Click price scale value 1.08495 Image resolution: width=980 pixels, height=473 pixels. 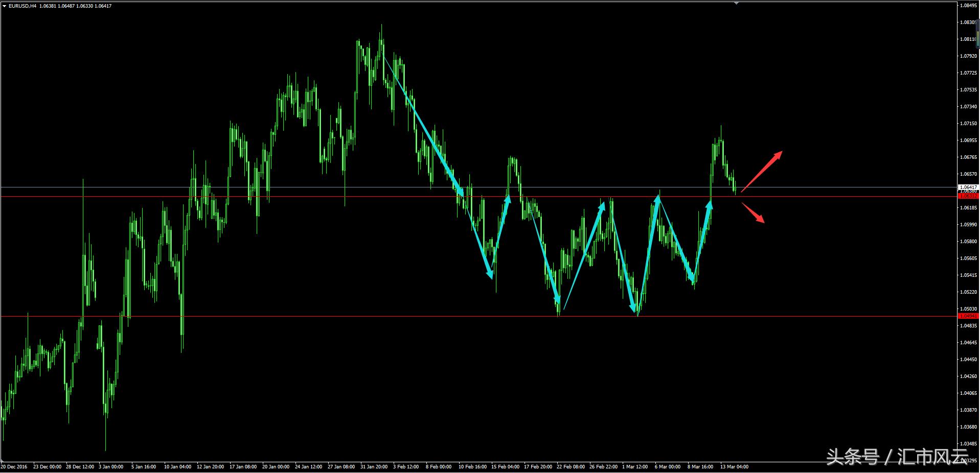click(x=968, y=6)
